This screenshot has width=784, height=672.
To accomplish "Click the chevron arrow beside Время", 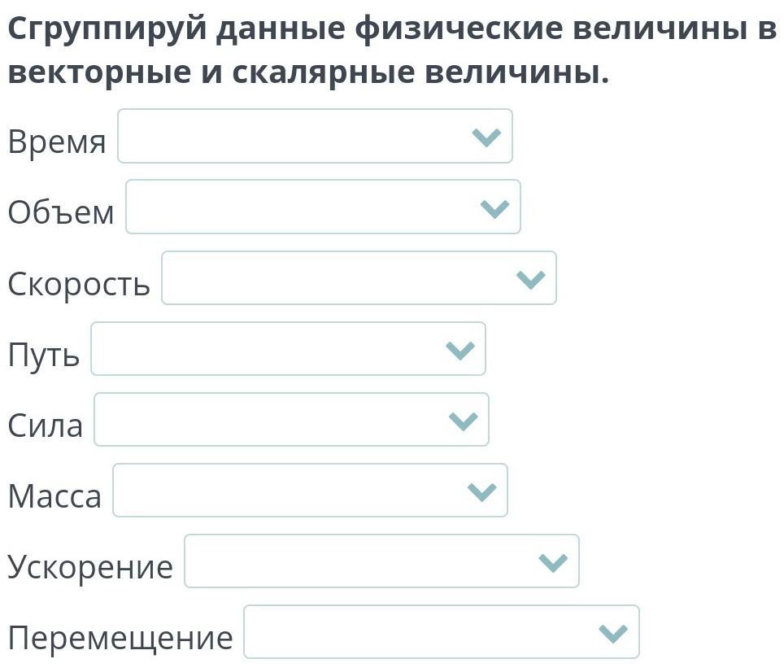I will coord(486,137).
